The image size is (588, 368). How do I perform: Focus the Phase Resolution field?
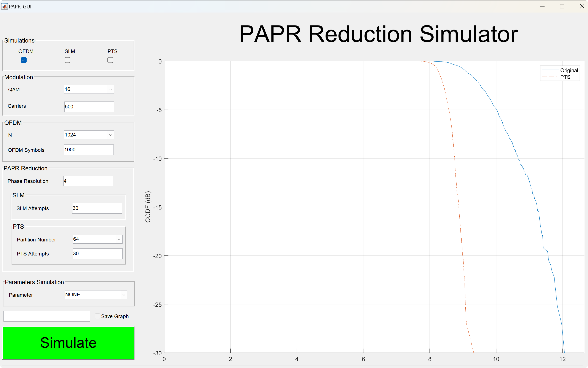tap(88, 181)
